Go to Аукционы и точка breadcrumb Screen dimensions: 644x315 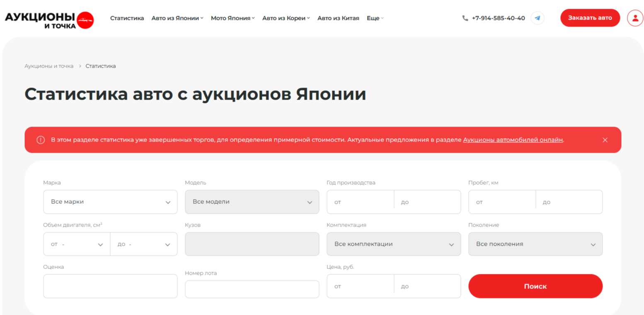(49, 66)
